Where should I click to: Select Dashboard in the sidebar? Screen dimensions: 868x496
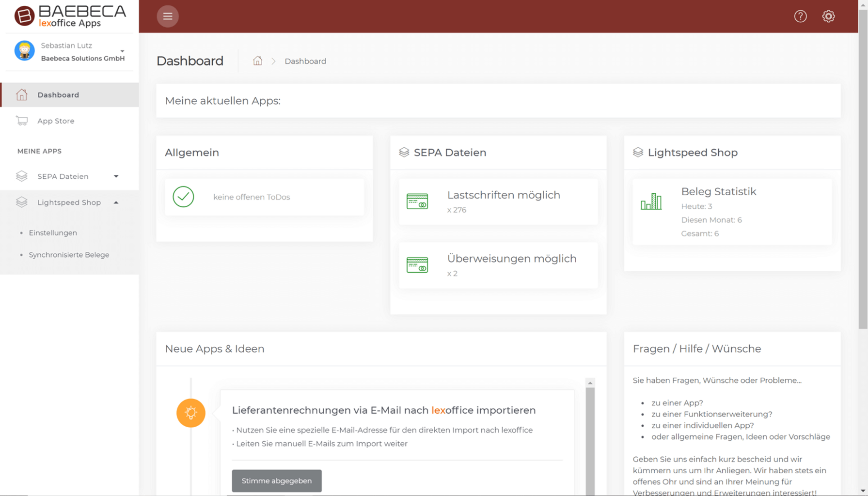58,95
